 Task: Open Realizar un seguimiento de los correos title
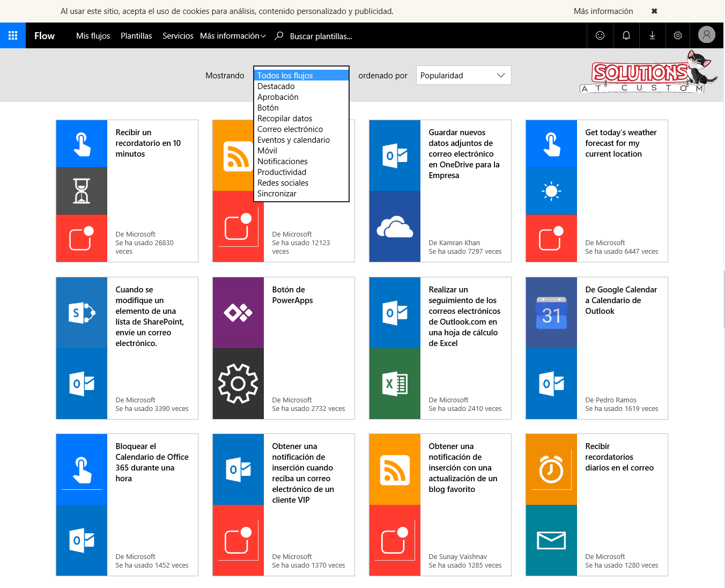tap(464, 317)
